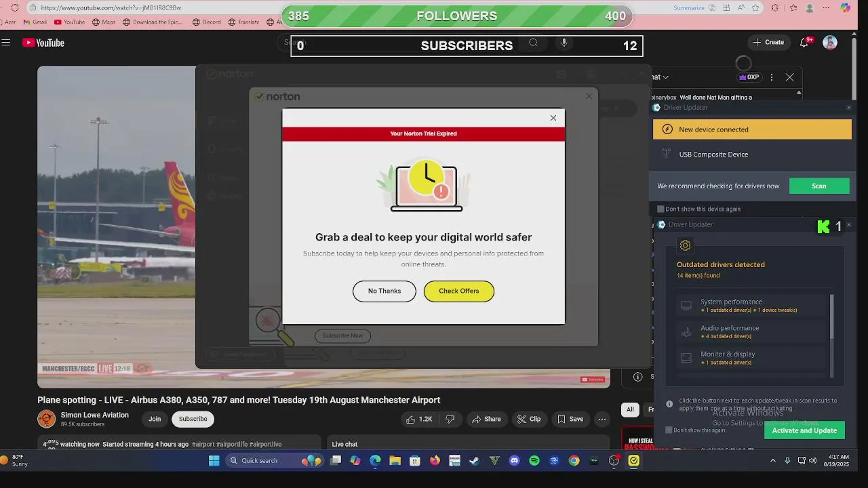
Task: Click Join channel membership button
Action: [x=155, y=419]
